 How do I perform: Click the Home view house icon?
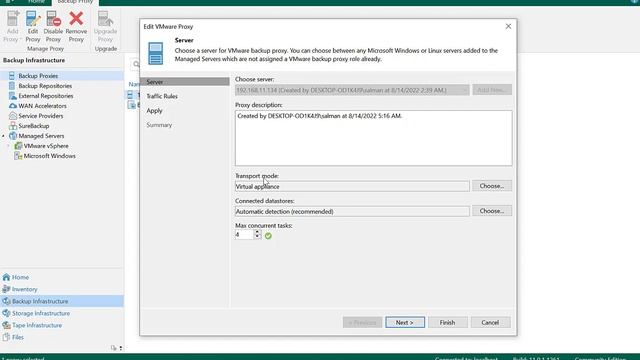pyautogui.click(x=6, y=277)
